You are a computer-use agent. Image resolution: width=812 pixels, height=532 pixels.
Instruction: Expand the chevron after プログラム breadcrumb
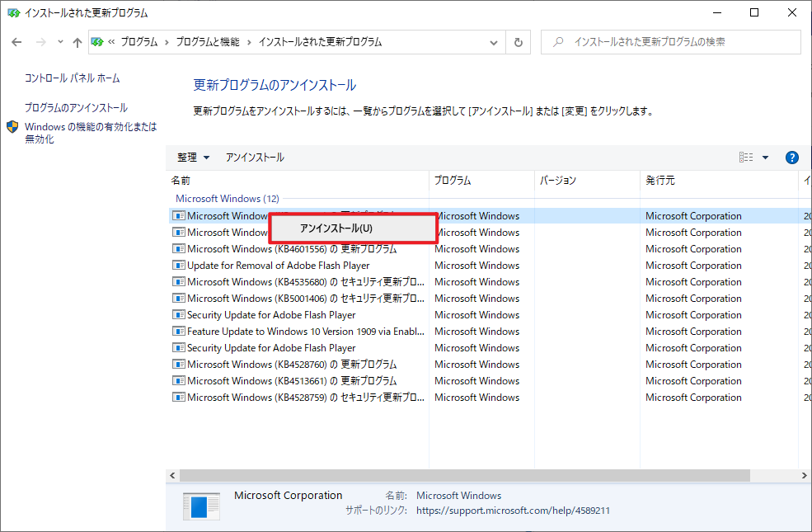[x=167, y=42]
